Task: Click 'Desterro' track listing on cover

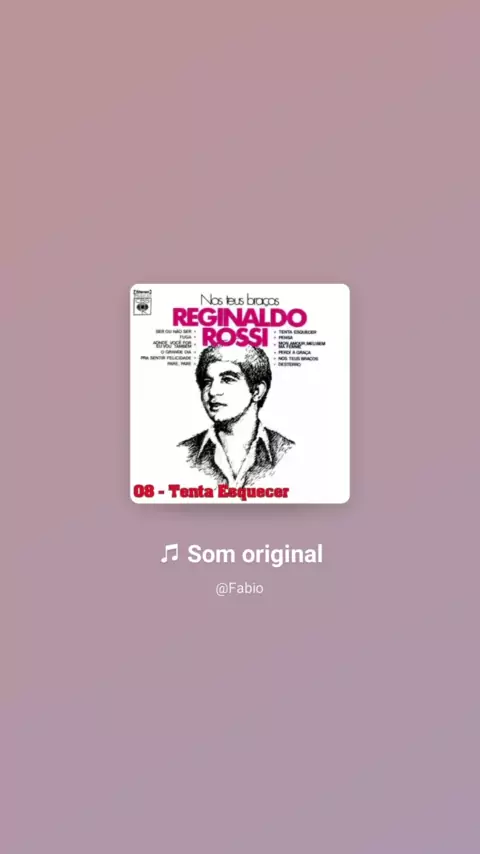Action: pyautogui.click(x=289, y=364)
